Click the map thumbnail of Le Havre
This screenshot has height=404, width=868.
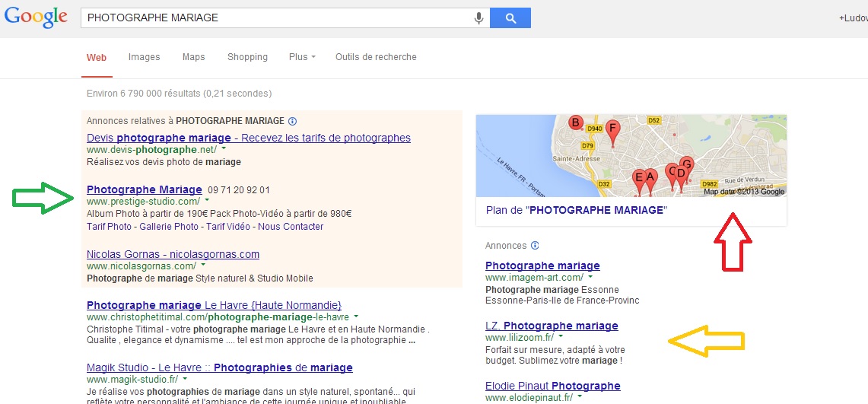click(631, 155)
